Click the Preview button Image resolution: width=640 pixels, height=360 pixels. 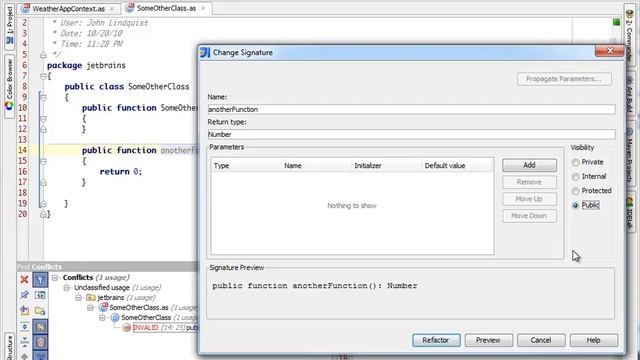(488, 340)
